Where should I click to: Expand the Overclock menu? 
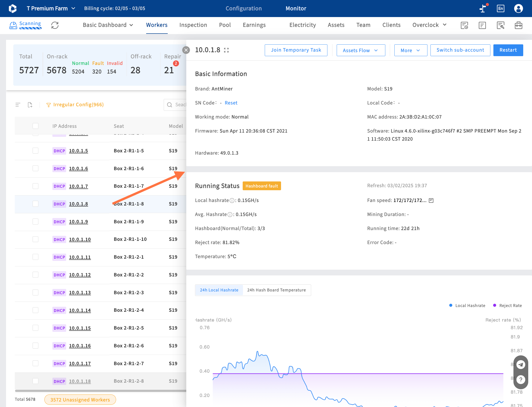point(430,25)
